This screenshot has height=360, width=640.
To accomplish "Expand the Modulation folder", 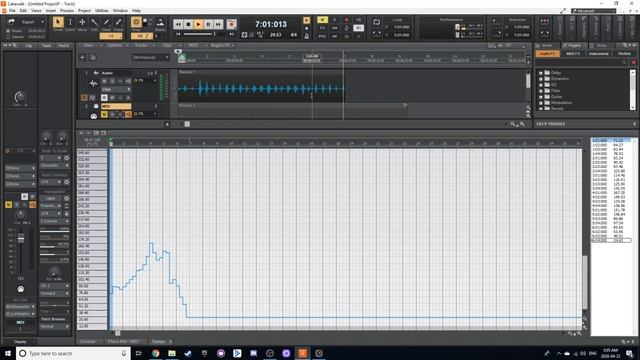I will coord(541,103).
